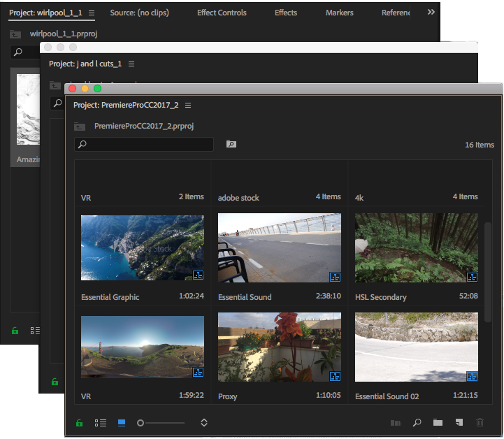Click the search magnifier in the wirlpool_1_1 panel
The height and width of the screenshot is (439, 504).
coord(18,52)
